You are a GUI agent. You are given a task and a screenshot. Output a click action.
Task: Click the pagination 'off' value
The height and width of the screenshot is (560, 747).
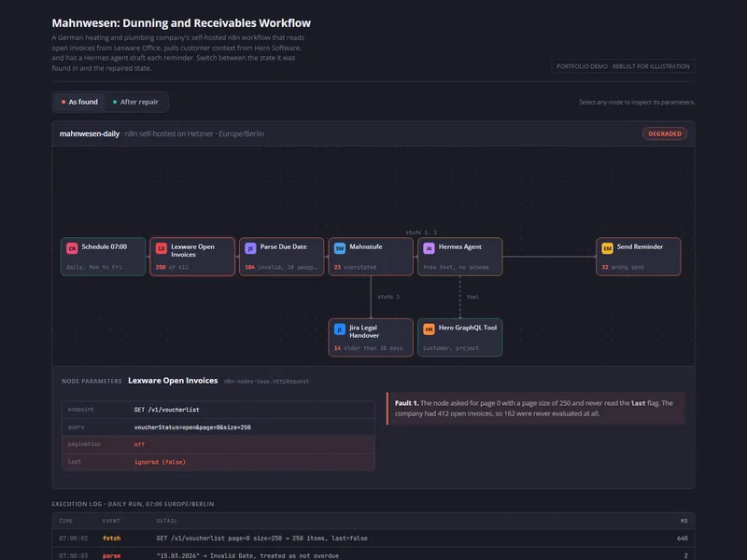pyautogui.click(x=139, y=444)
